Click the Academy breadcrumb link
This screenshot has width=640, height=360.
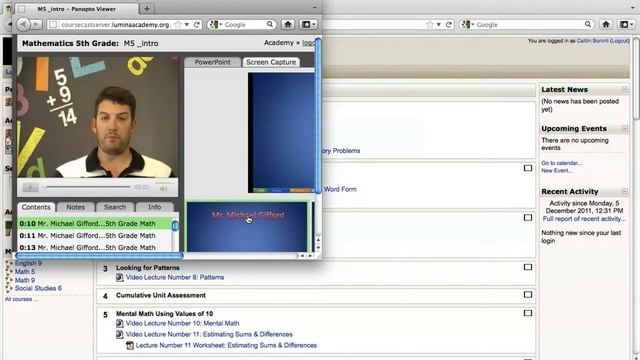click(278, 43)
